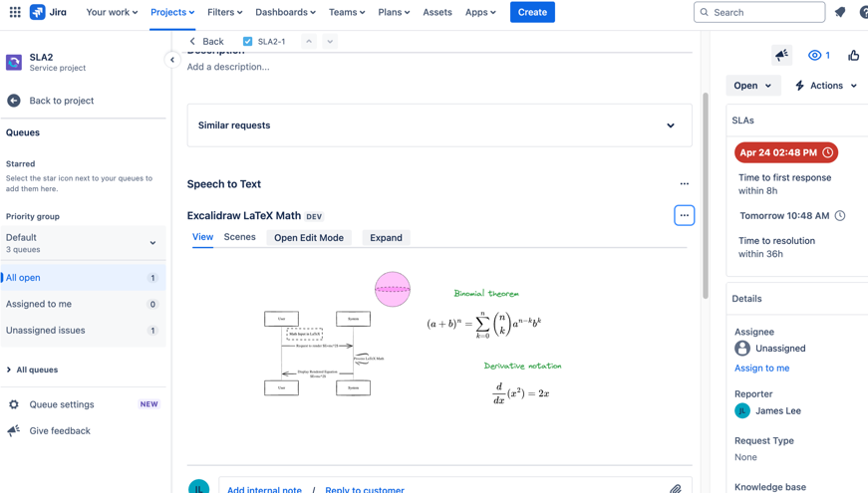Open Dashboards dropdown menu
Image resolution: width=868 pixels, height=493 pixels.
click(286, 12)
